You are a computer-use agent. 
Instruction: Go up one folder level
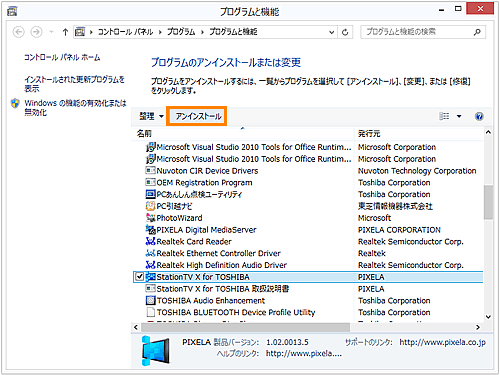pos(65,32)
